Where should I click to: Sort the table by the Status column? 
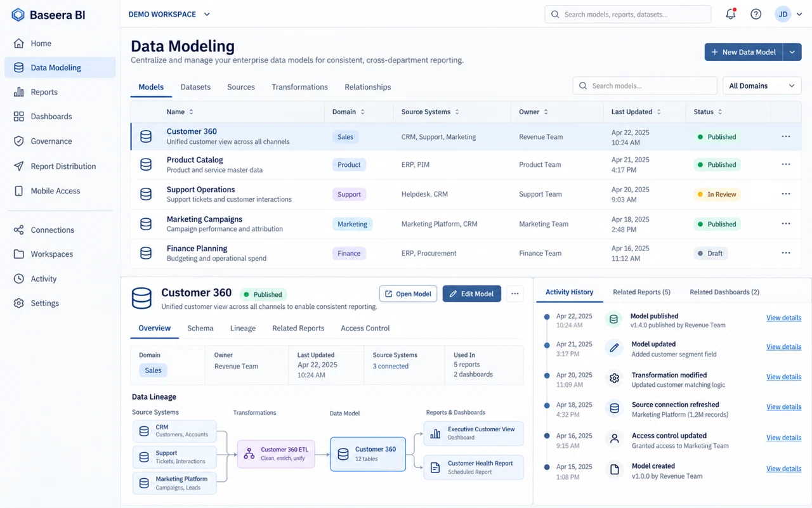tap(708, 112)
